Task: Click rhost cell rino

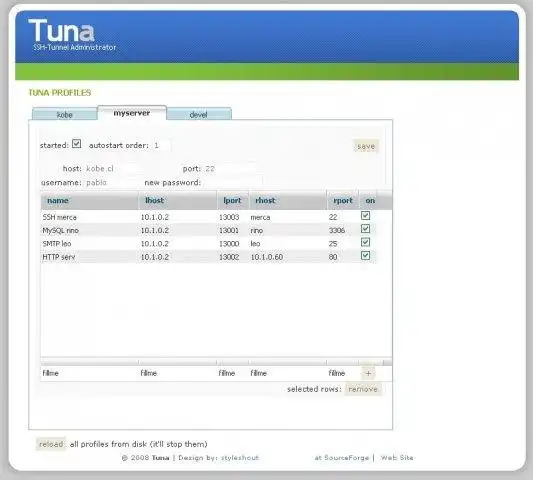Action: (x=257, y=230)
